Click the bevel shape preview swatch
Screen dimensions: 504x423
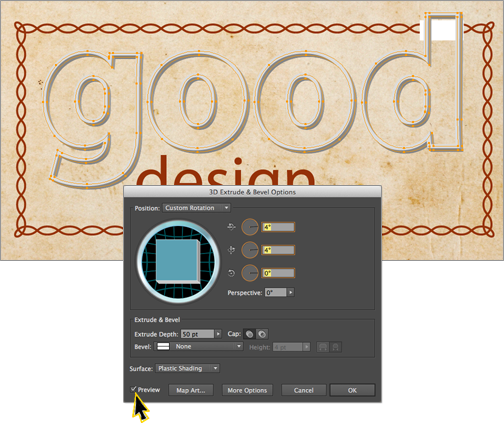pyautogui.click(x=163, y=347)
